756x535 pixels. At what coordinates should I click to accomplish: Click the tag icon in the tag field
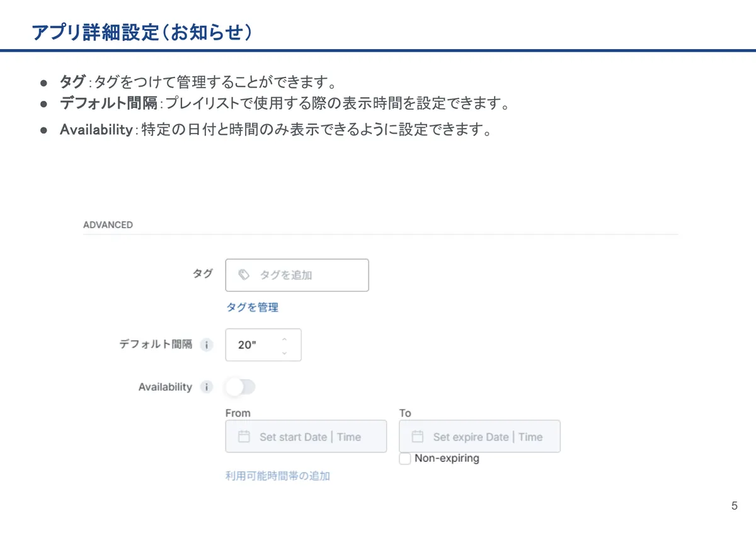coord(244,275)
